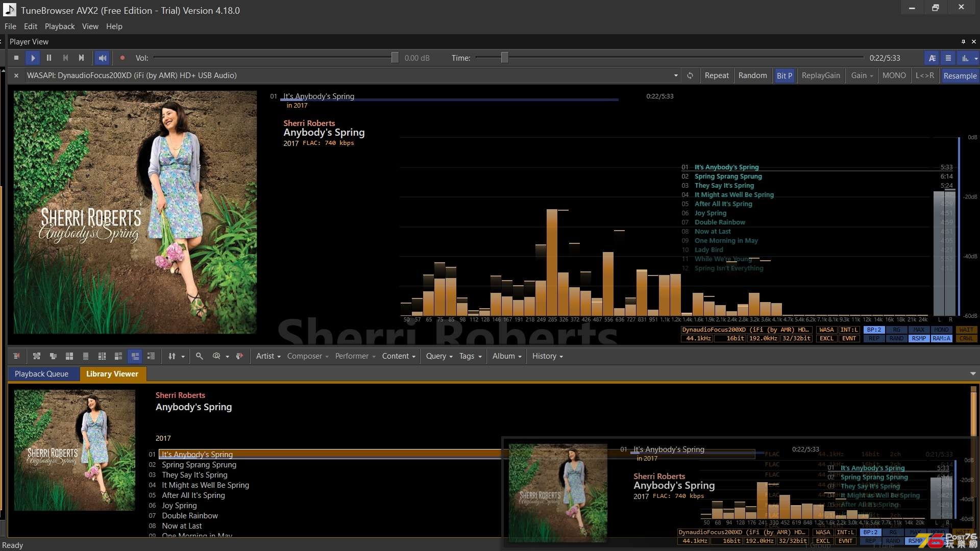
Task: Toggle the MONO option
Action: (894, 76)
